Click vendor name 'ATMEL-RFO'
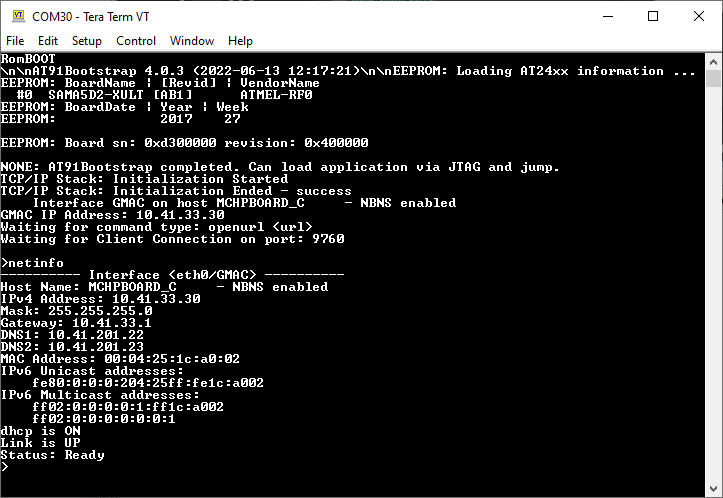Screen dimensions: 723x498 click(x=276, y=95)
